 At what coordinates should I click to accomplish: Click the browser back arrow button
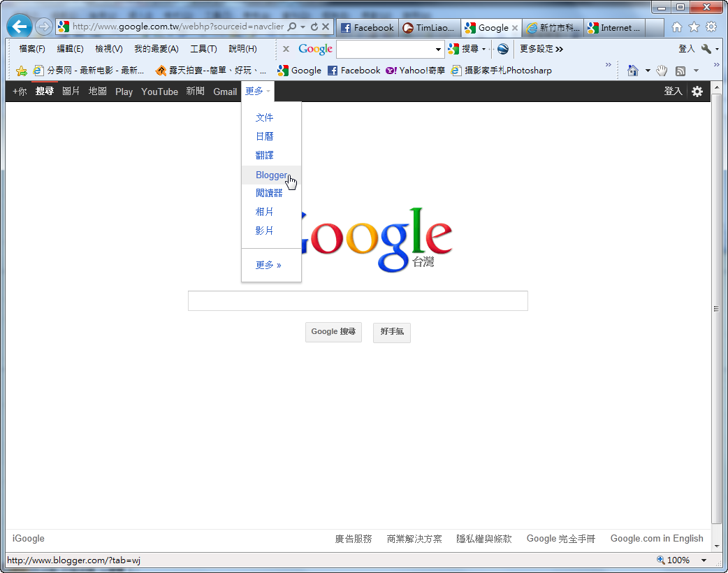20,27
